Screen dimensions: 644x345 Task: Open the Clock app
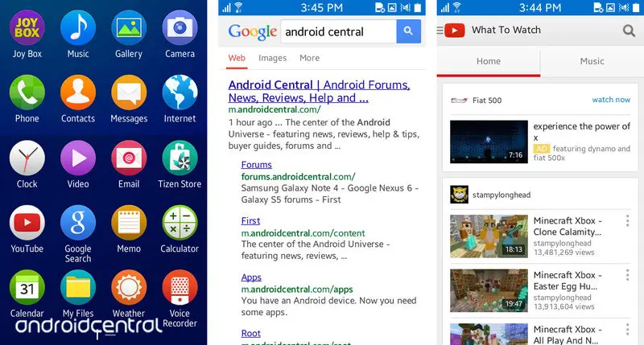[x=27, y=158]
